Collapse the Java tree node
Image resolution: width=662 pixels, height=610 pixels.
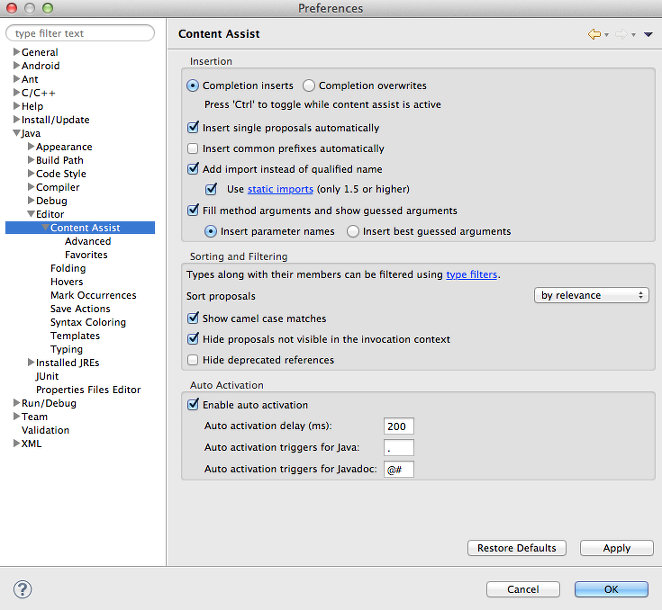click(16, 133)
